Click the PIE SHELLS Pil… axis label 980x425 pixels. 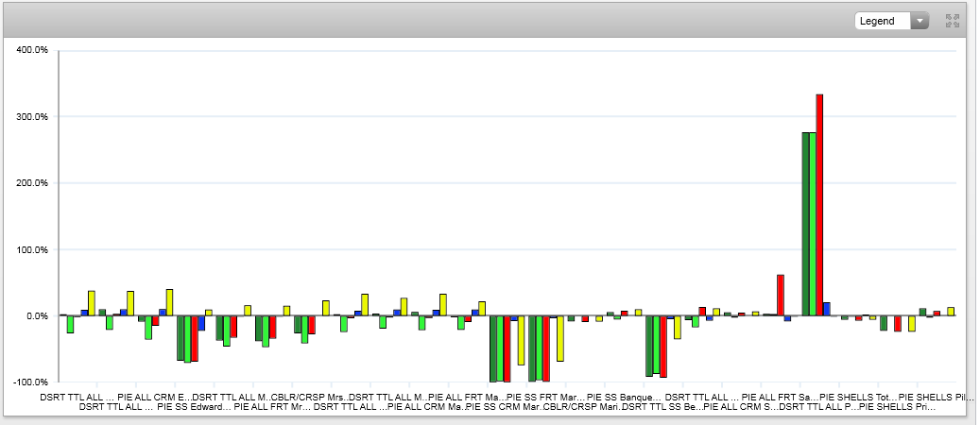[x=933, y=397]
